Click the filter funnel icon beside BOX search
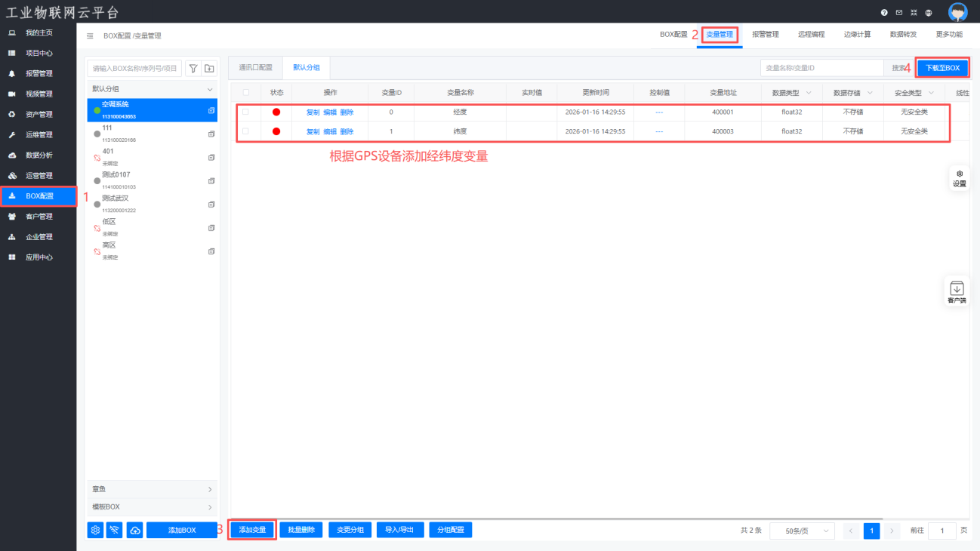The image size is (980, 551). tap(193, 69)
